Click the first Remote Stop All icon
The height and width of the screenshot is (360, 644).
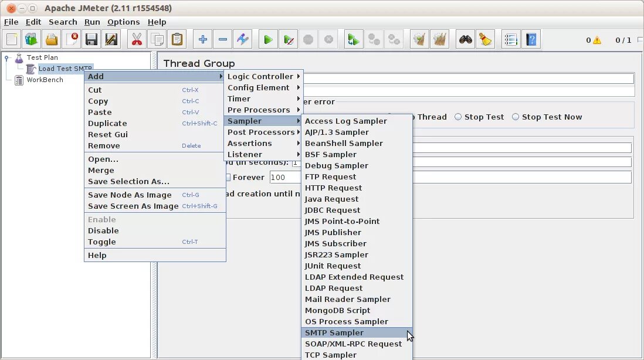pyautogui.click(x=374, y=40)
